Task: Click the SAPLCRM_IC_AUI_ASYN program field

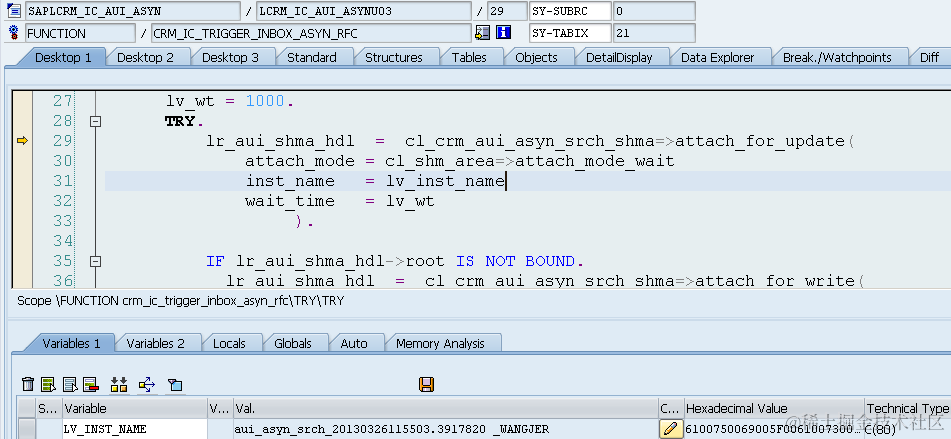Action: coord(133,11)
